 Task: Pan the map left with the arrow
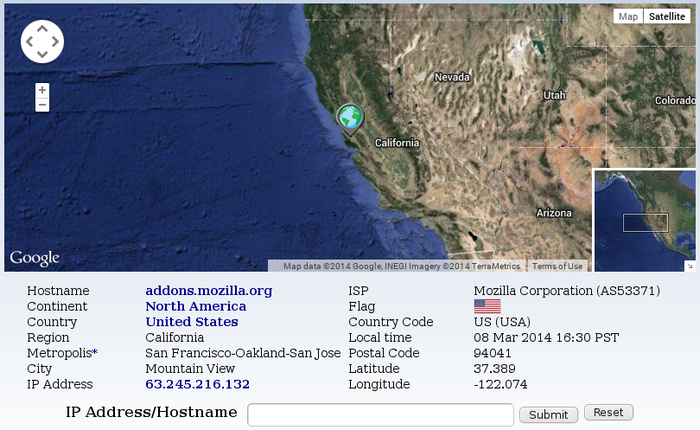pos(30,42)
